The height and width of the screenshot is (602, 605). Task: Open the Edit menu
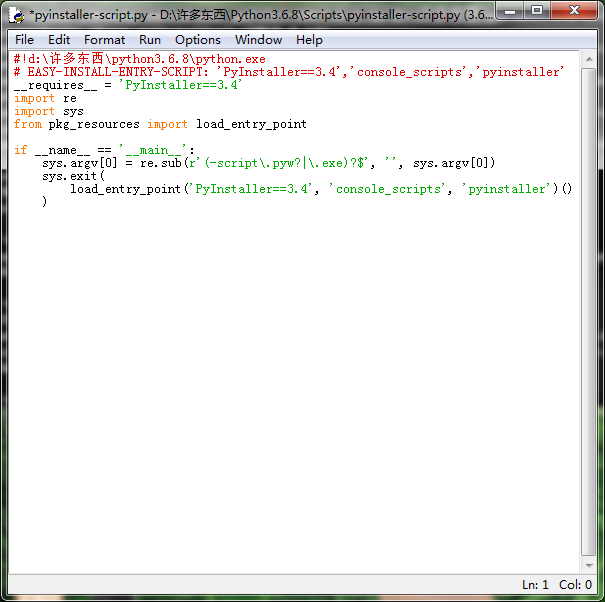(x=59, y=40)
